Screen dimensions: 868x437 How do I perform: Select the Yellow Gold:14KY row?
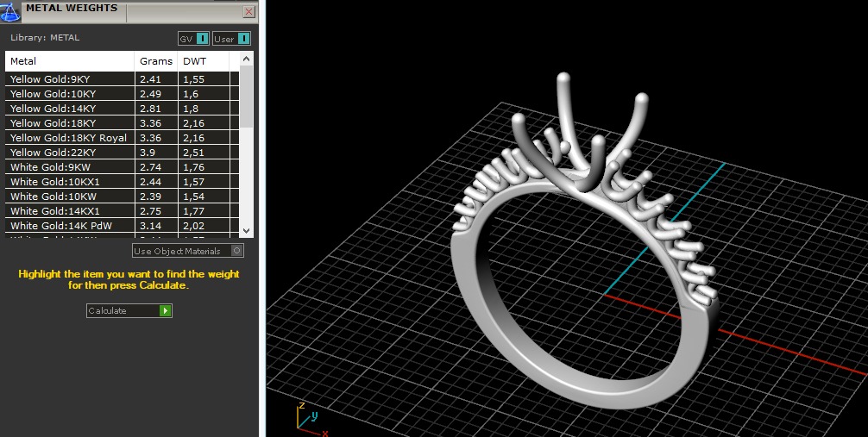click(x=123, y=109)
